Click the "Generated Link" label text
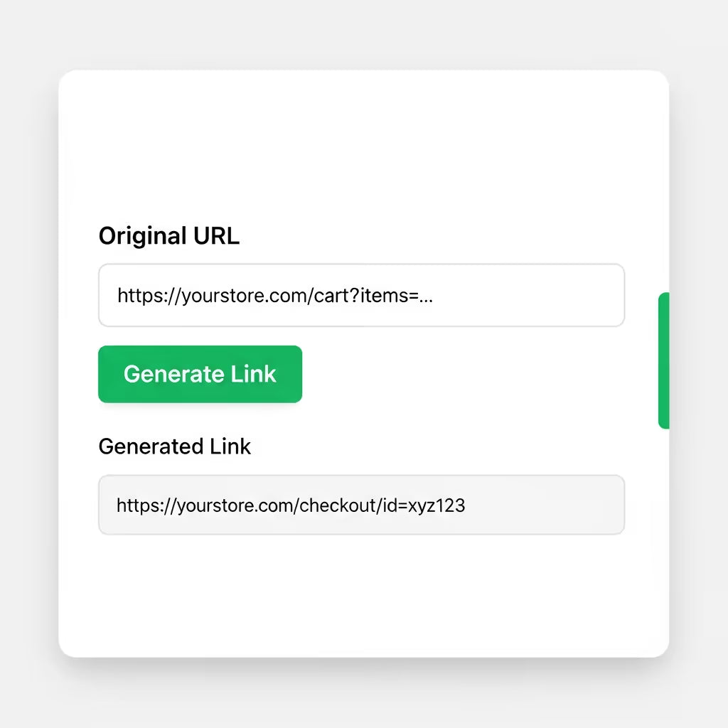The width and height of the screenshot is (728, 728). point(175,446)
